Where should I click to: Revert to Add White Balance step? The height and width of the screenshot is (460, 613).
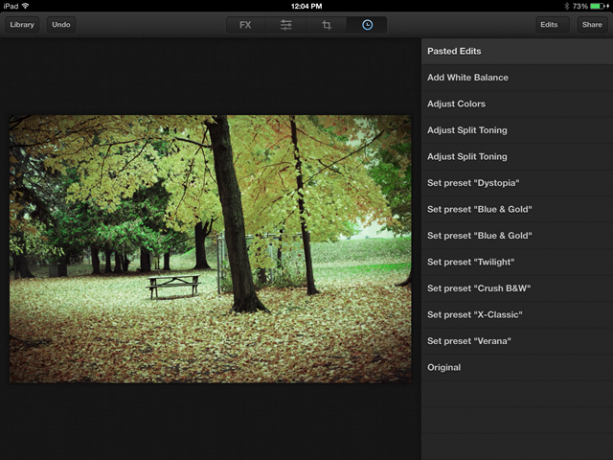pos(517,77)
